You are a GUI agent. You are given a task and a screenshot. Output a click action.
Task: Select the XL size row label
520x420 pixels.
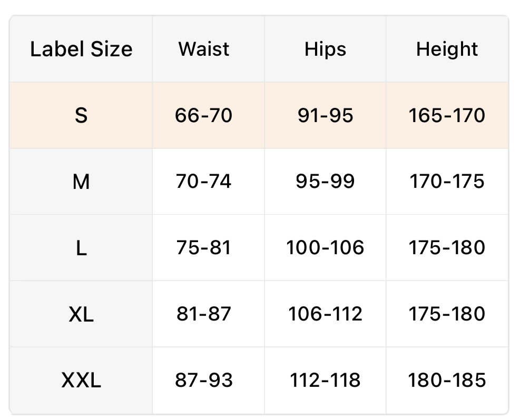(81, 314)
